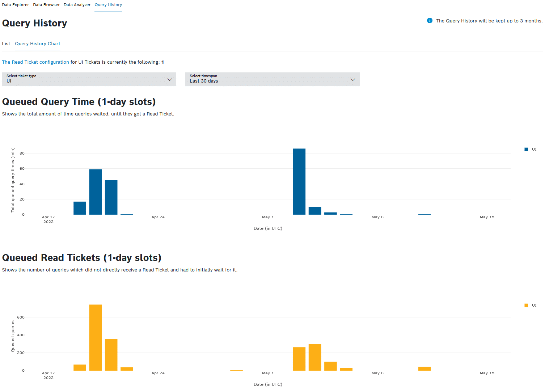Toggle the blue UI legend marker
549x392 pixels.
click(526, 149)
